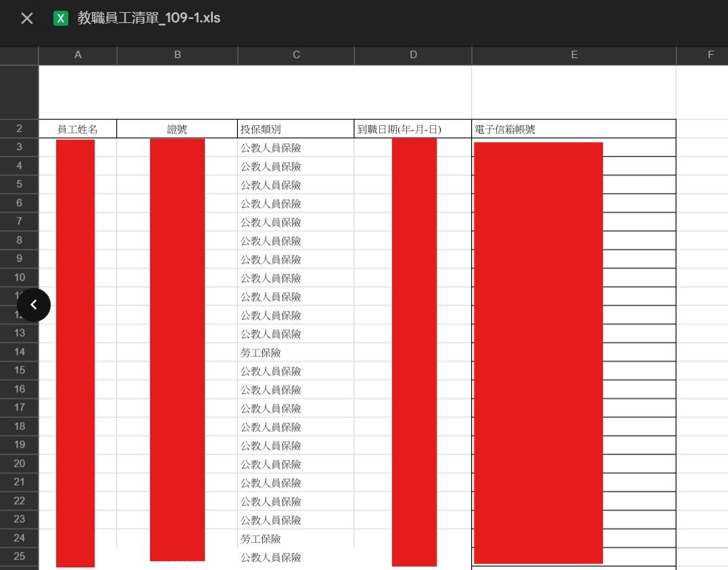
Task: Select row 25 header number
Action: click(x=19, y=556)
